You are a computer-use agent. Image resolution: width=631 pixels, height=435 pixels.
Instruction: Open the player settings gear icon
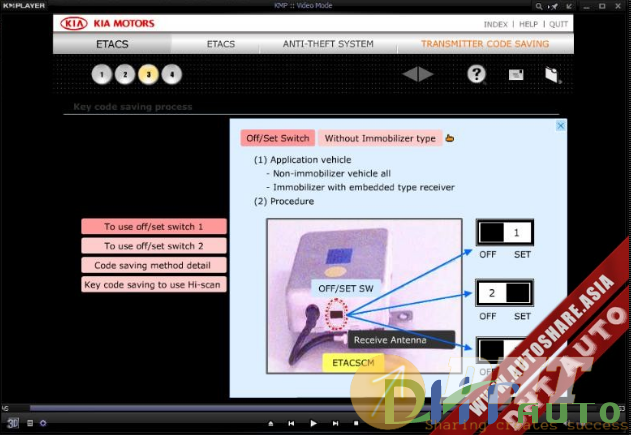point(43,423)
